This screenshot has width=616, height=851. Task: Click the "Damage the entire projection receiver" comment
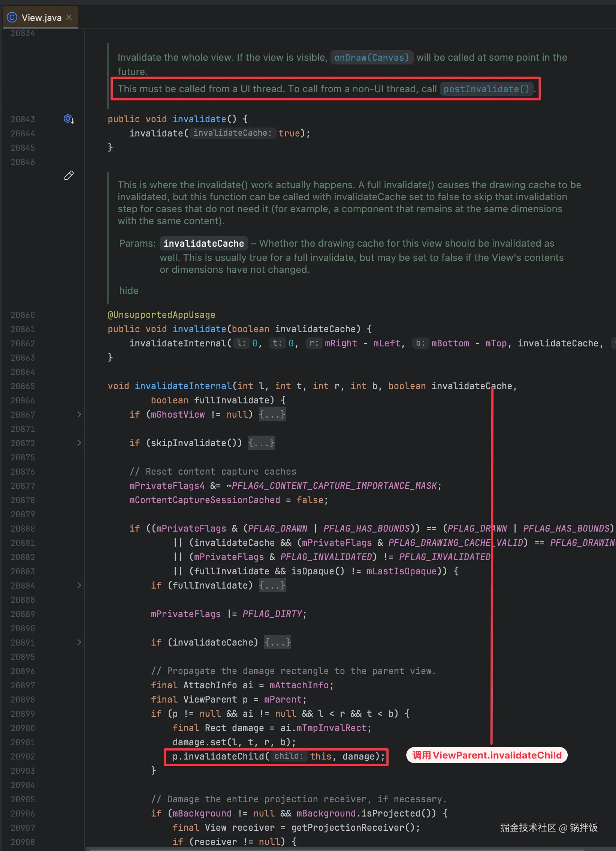299,799
